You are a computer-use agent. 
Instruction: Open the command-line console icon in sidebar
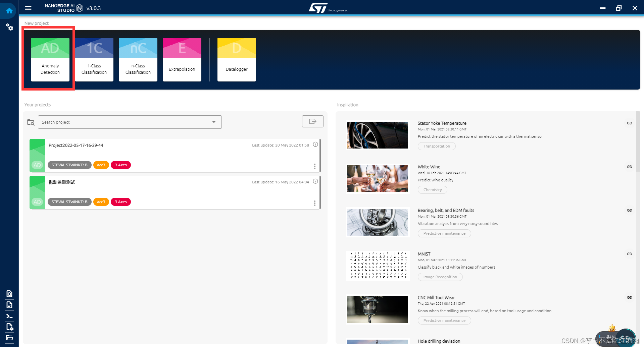[x=9, y=316]
